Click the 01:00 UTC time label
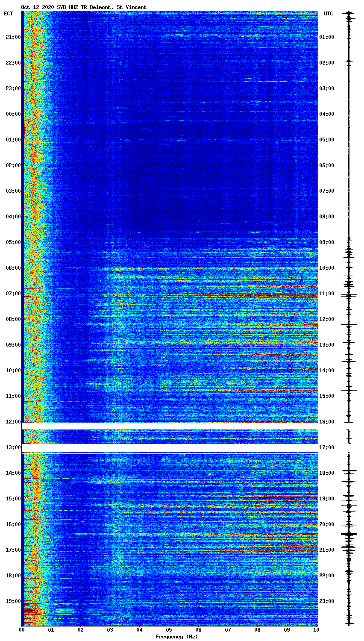Screen dimensions: 364x641 click(x=327, y=37)
